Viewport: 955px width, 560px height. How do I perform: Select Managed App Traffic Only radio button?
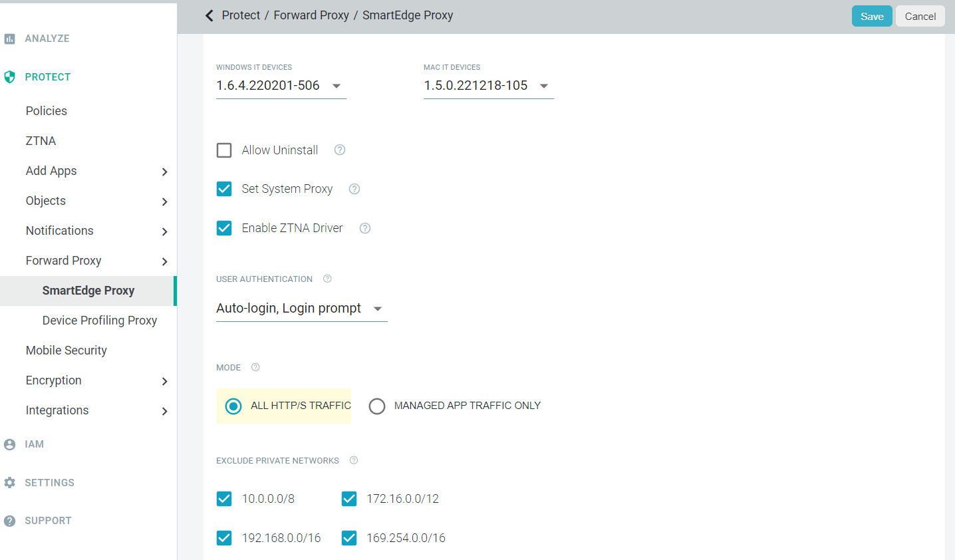click(x=377, y=406)
